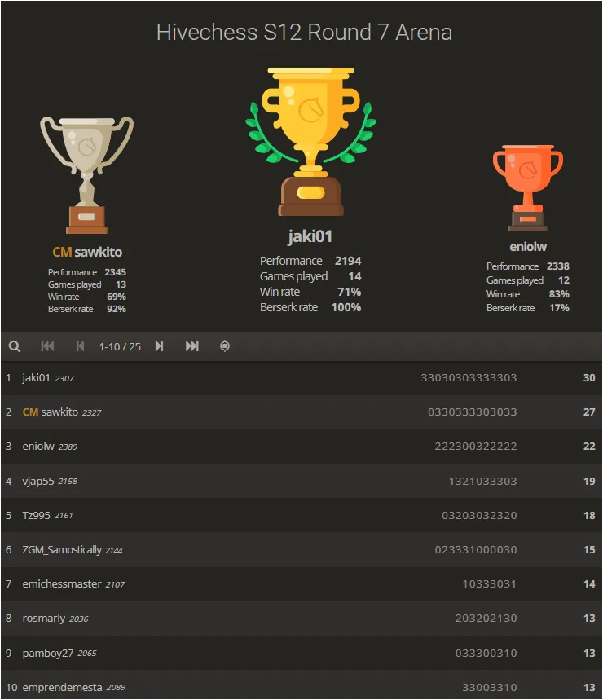Click vjap55 total score 19
The height and width of the screenshot is (700, 603).
[x=589, y=482]
